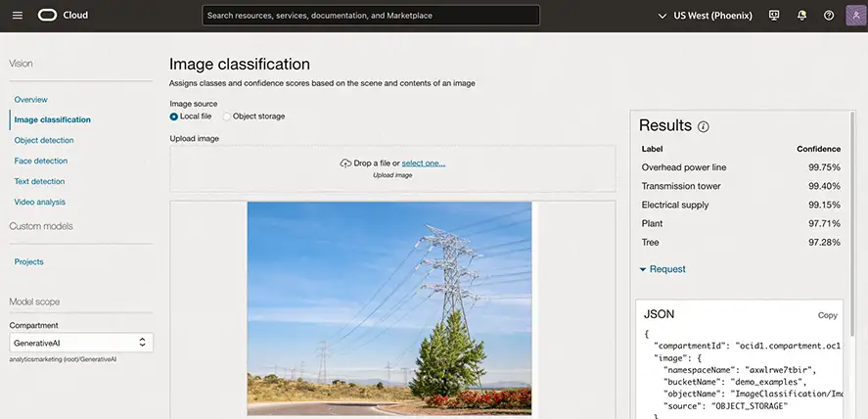Click the info icon beside Results

(x=704, y=127)
